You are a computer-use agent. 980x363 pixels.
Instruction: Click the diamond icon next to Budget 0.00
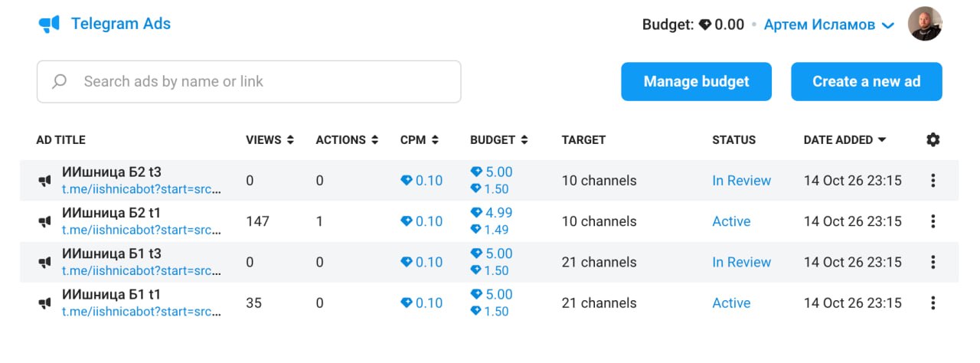click(x=705, y=25)
